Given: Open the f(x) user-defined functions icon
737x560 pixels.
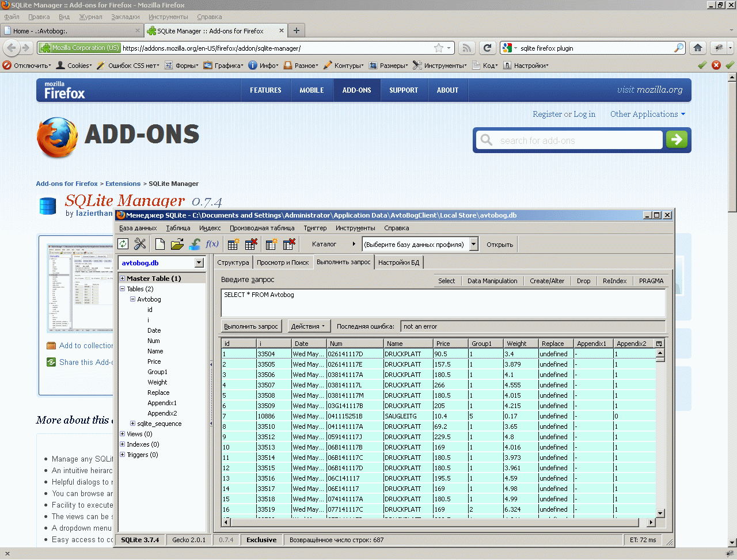Looking at the screenshot, I should [212, 244].
